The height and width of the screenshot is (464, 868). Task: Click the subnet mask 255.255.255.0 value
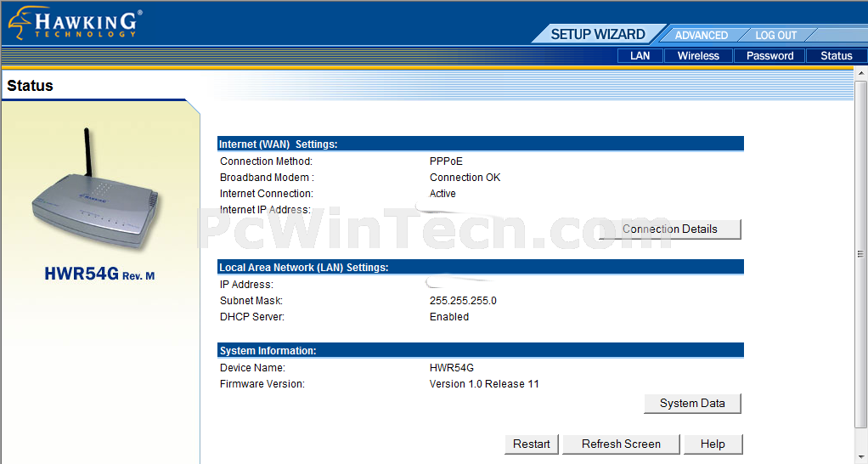click(x=463, y=301)
